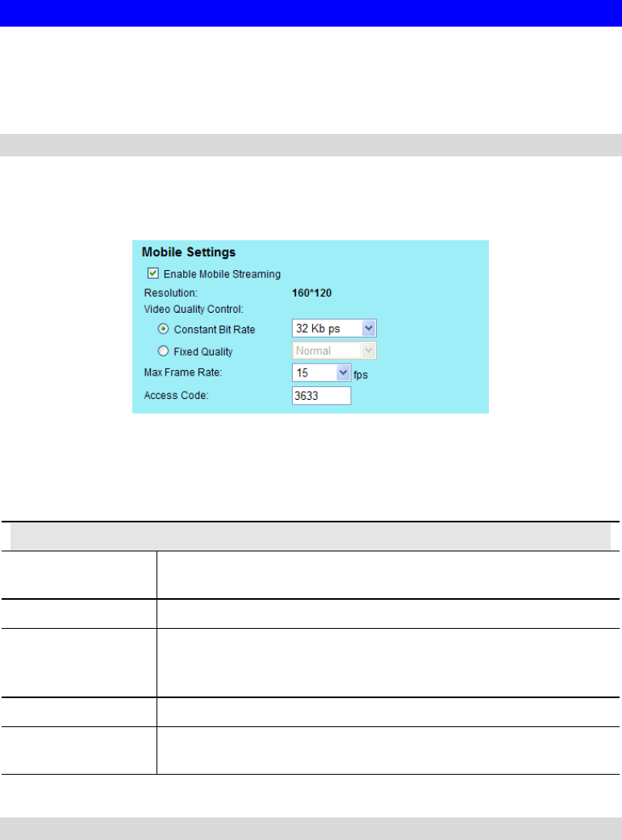Click the Max Frame Rate label

(x=183, y=372)
